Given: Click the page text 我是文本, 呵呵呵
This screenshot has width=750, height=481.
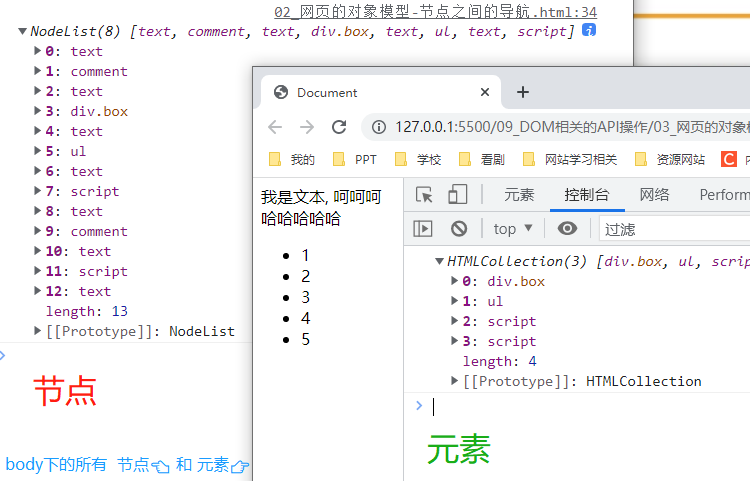Looking at the screenshot, I should point(321,197).
